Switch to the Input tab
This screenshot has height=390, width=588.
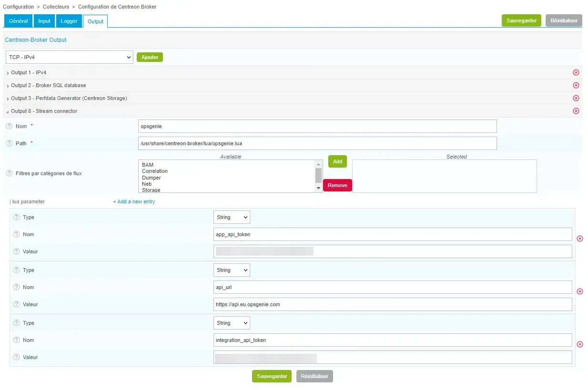44,21
